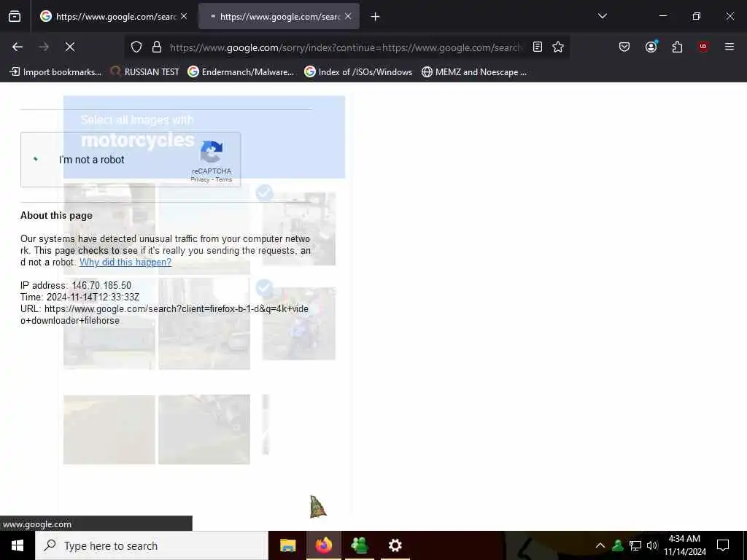The image size is (747, 560).
Task: Open the volume speaker tray icon
Action: coord(652,545)
